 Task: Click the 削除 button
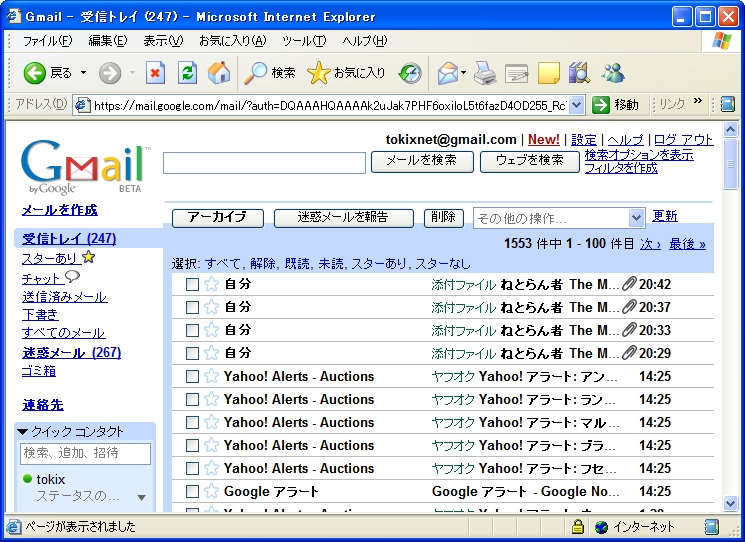(443, 218)
